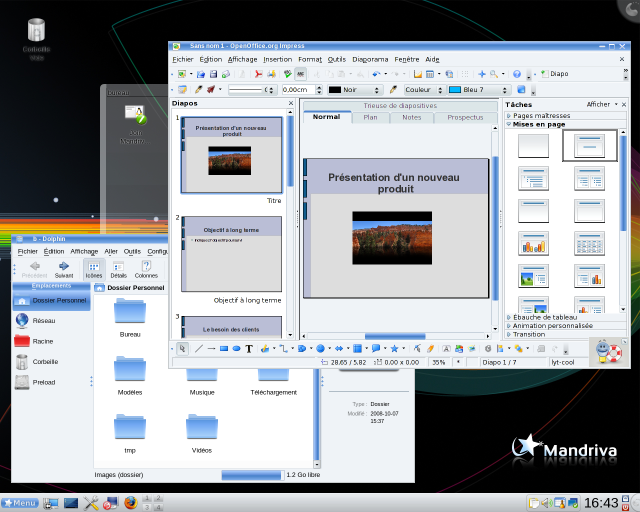Click the Basic Shapes blue circle tool icon

click(x=320, y=349)
